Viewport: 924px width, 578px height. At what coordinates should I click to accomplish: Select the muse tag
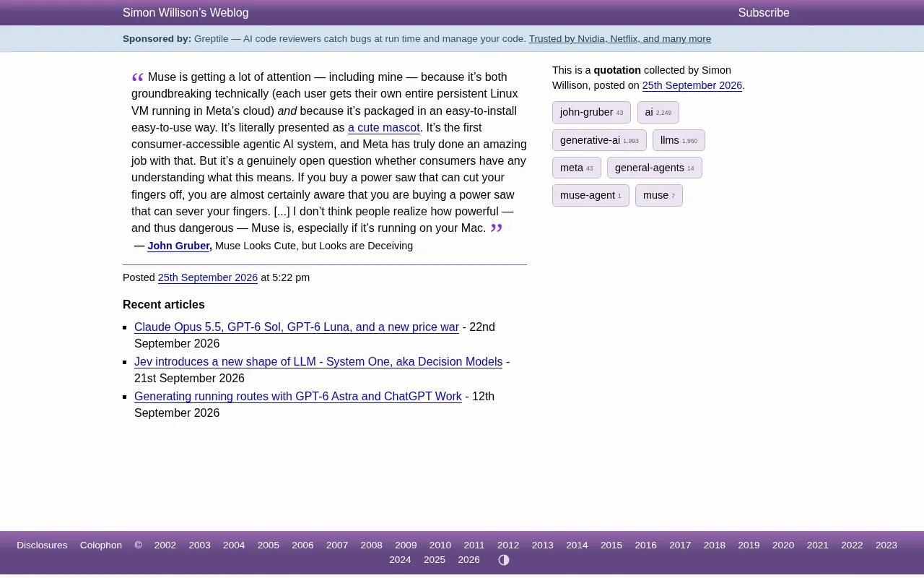point(659,195)
